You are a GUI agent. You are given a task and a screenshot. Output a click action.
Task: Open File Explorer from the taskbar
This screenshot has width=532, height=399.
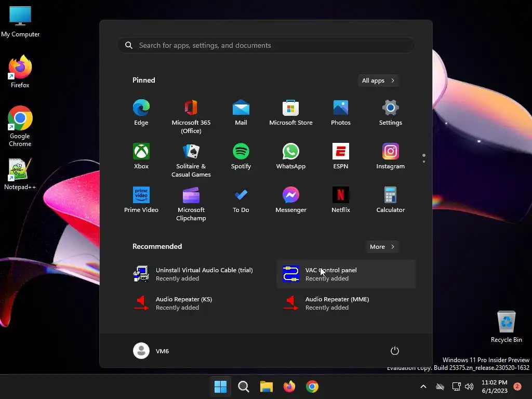click(267, 387)
